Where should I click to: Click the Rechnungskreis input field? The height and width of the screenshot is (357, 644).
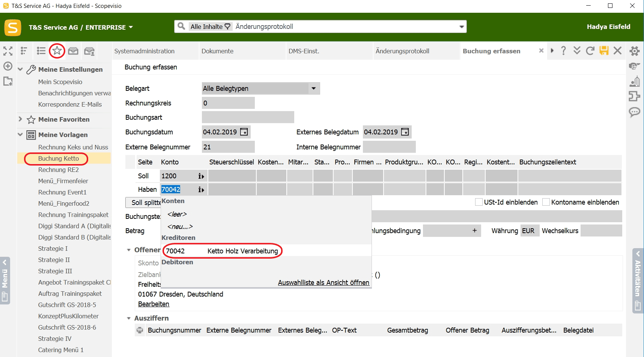coord(228,103)
